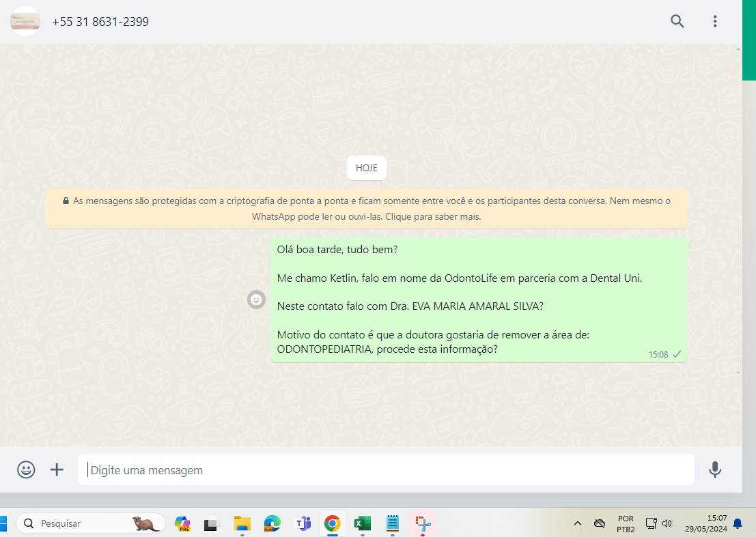The image size is (756, 537).
Task: Open volume control speaker icon
Action: point(667,523)
